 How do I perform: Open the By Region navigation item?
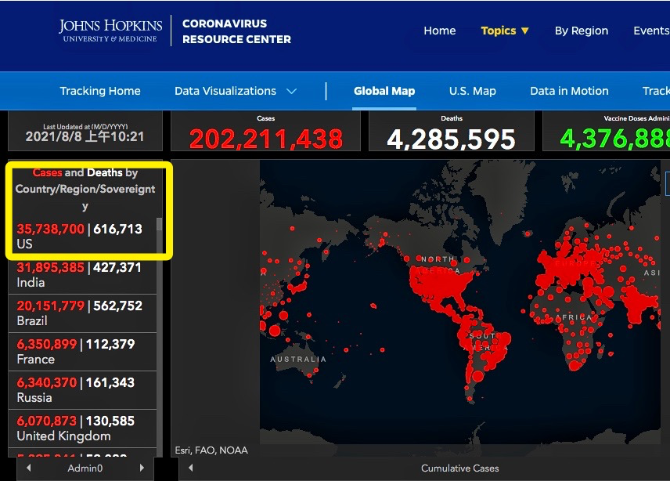click(581, 31)
